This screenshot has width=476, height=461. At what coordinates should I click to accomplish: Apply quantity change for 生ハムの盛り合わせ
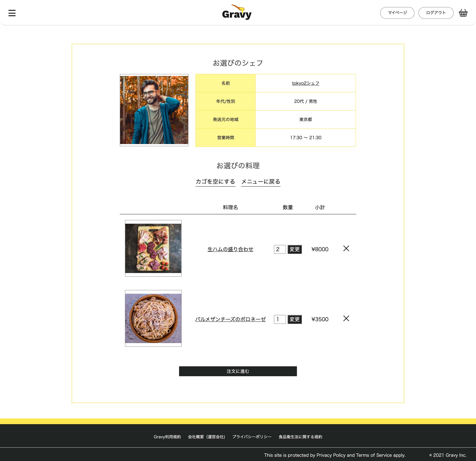pyautogui.click(x=294, y=249)
